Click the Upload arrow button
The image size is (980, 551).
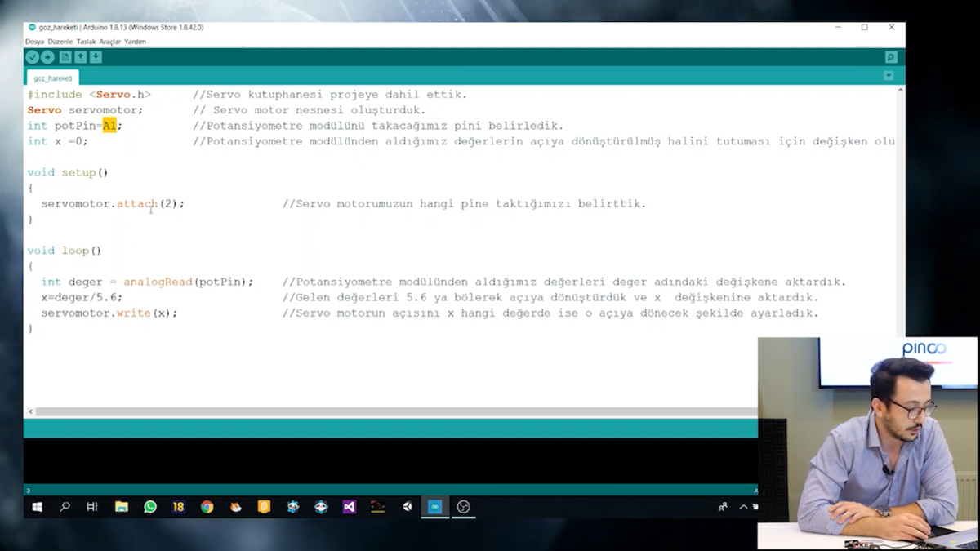coord(47,57)
